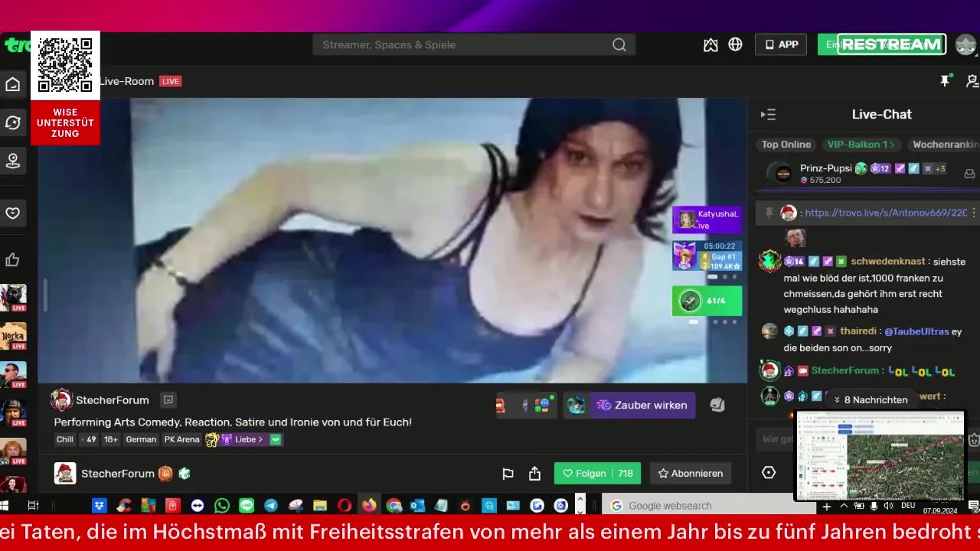Screen dimensions: 980x551
Task: Open the trovo.live Antonov669 link in chat
Action: [886, 213]
